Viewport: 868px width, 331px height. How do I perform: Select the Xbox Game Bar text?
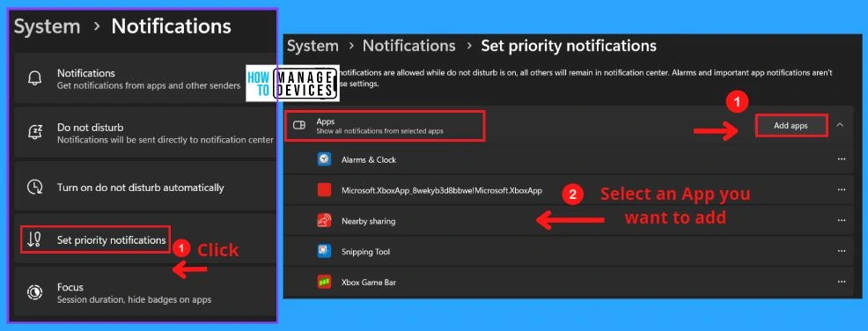coord(369,283)
